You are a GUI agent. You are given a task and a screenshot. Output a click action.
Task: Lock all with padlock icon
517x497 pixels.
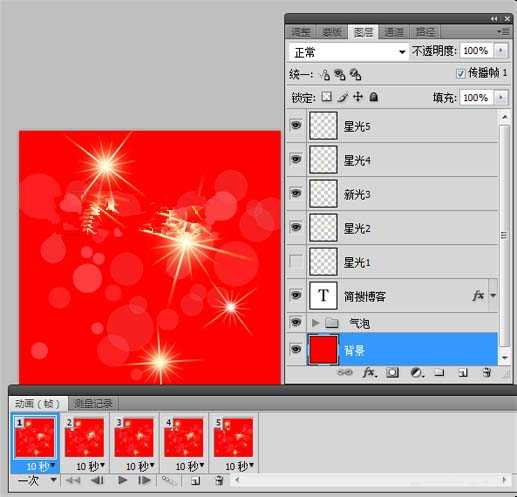tap(374, 97)
